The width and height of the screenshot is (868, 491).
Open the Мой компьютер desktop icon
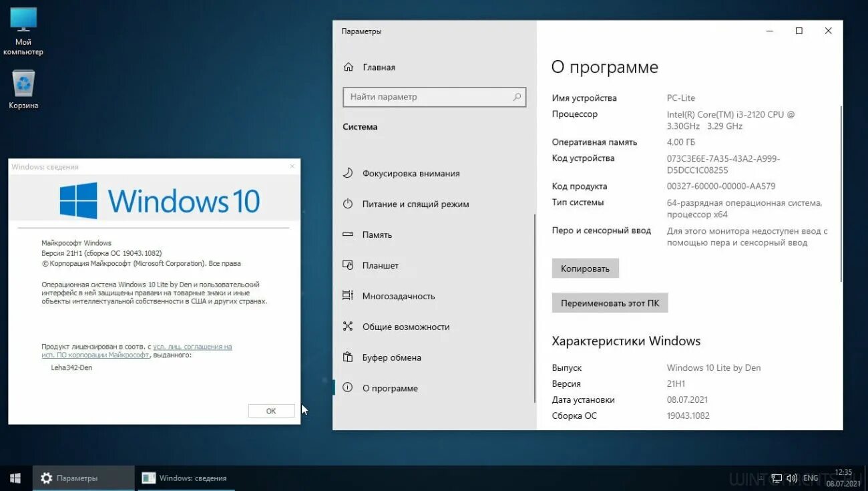pyautogui.click(x=23, y=31)
